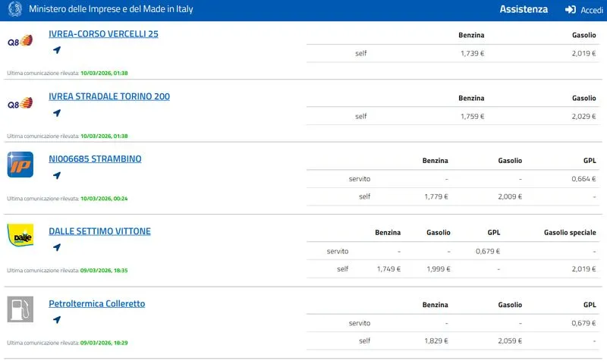This screenshot has width=607, height=364.
Task: Open IVREA-CORSO VERCELLI 25 station link
Action: click(x=103, y=34)
